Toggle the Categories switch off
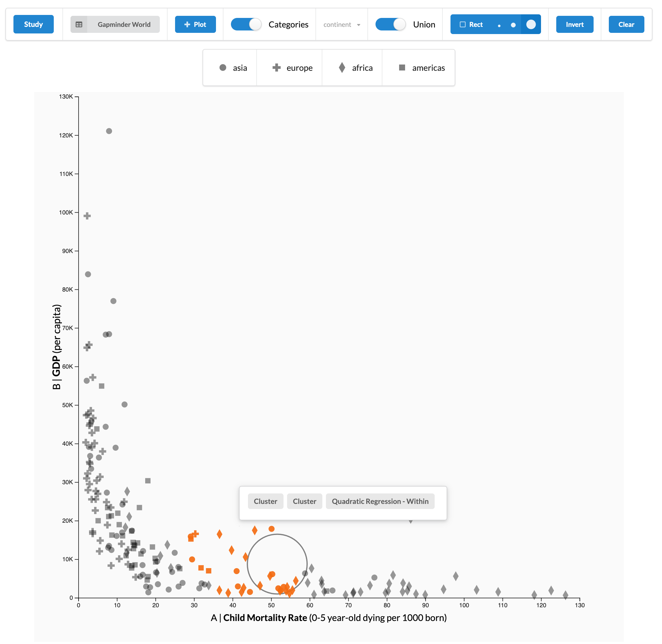 [x=246, y=24]
